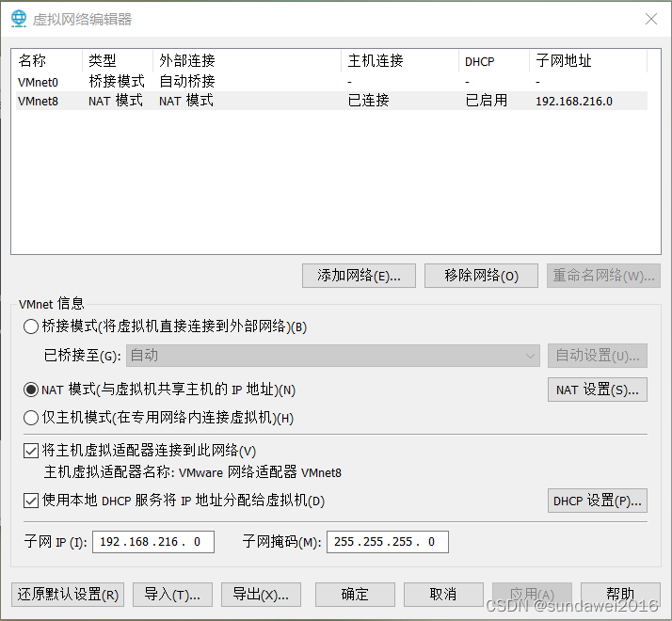Select the NAT 模式 radio button
The width and height of the screenshot is (672, 621).
tap(31, 390)
